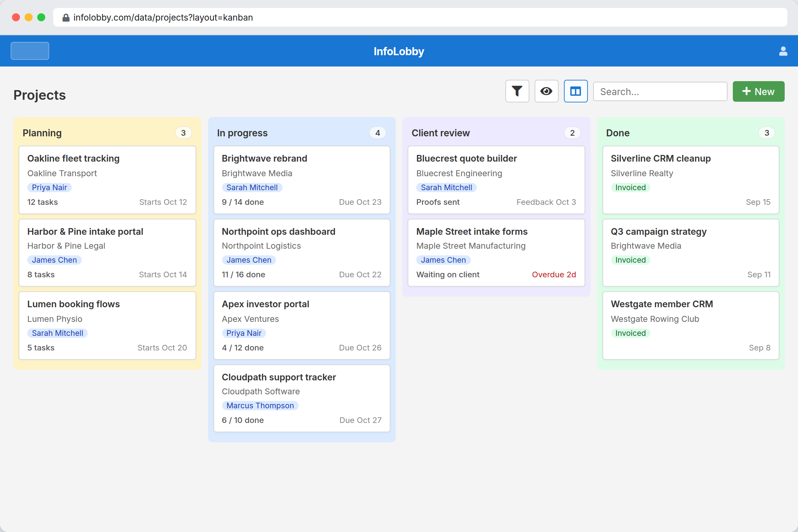Viewport: 798px width, 532px height.
Task: Open the Bluecrest quote builder card
Action: (496, 180)
